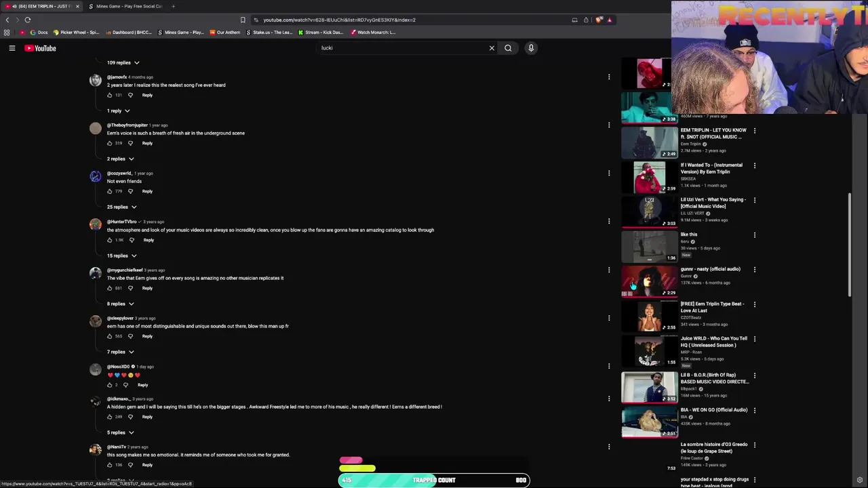This screenshot has width=868, height=488.
Task: Open the 'If I Wanted To' instrumental thumbnail
Action: click(x=650, y=177)
